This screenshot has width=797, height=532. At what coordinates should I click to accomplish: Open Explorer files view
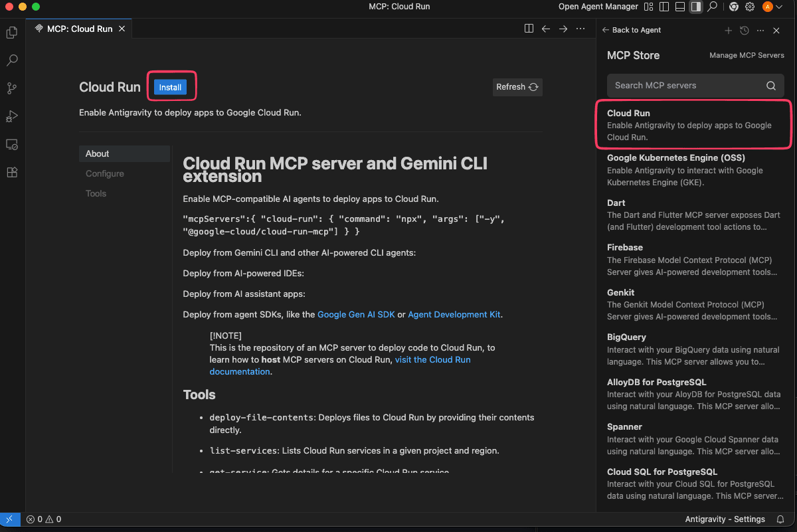point(12,33)
